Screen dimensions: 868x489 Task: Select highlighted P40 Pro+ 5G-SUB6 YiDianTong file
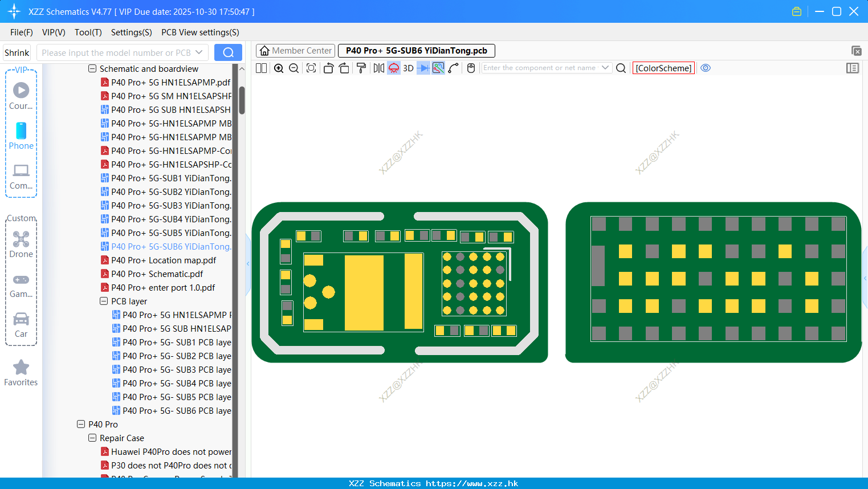(x=166, y=247)
